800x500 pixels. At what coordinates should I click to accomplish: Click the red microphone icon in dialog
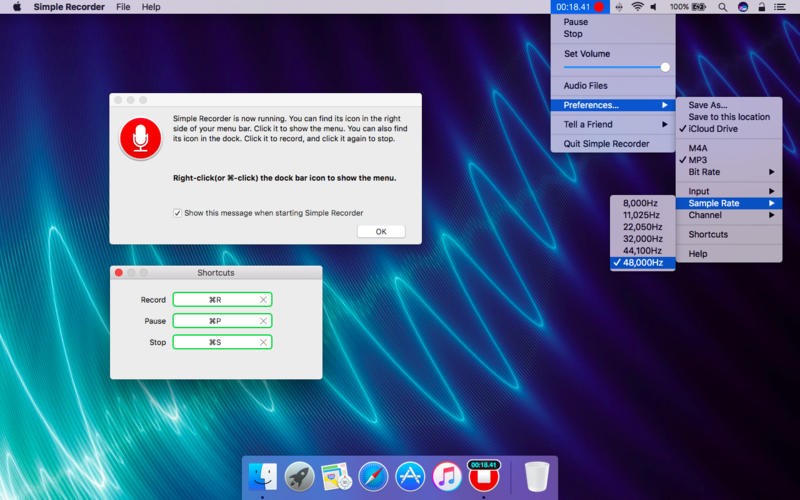140,138
